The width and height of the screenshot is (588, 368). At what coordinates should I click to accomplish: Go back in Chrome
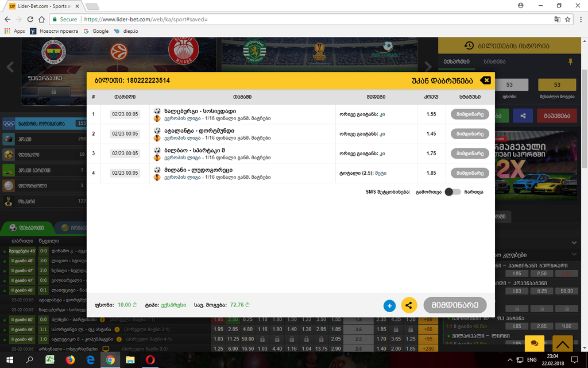pos(7,19)
